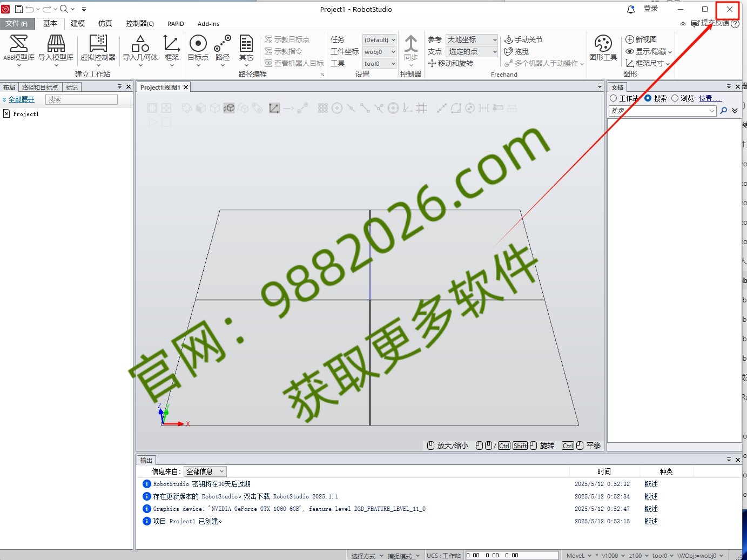This screenshot has height=560, width=747.
Task: Click 示教目标点 teach target
Action: point(287,39)
